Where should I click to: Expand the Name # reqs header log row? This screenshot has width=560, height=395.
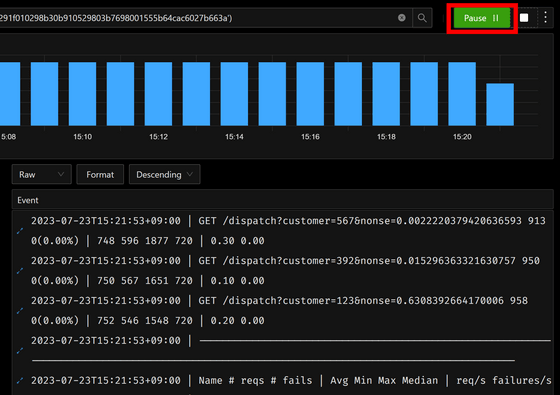(x=20, y=381)
